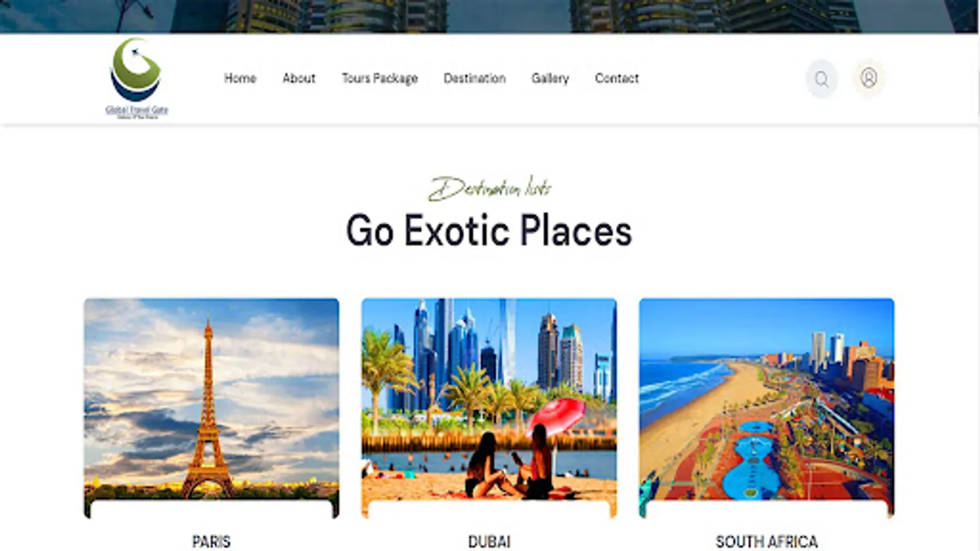980x551 pixels.
Task: Open the About page link
Action: [x=299, y=78]
